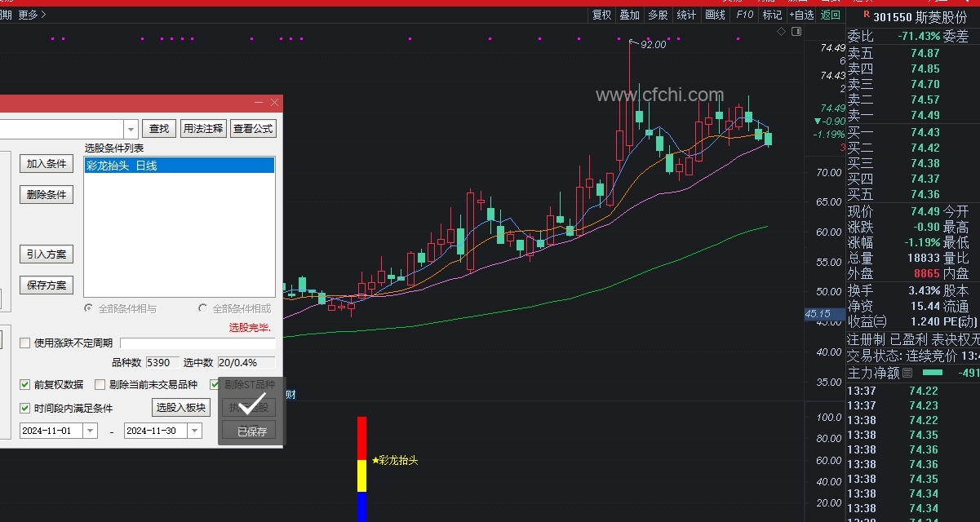Click the 选中数 20/0.4% value box
980x522 pixels.
(x=246, y=362)
